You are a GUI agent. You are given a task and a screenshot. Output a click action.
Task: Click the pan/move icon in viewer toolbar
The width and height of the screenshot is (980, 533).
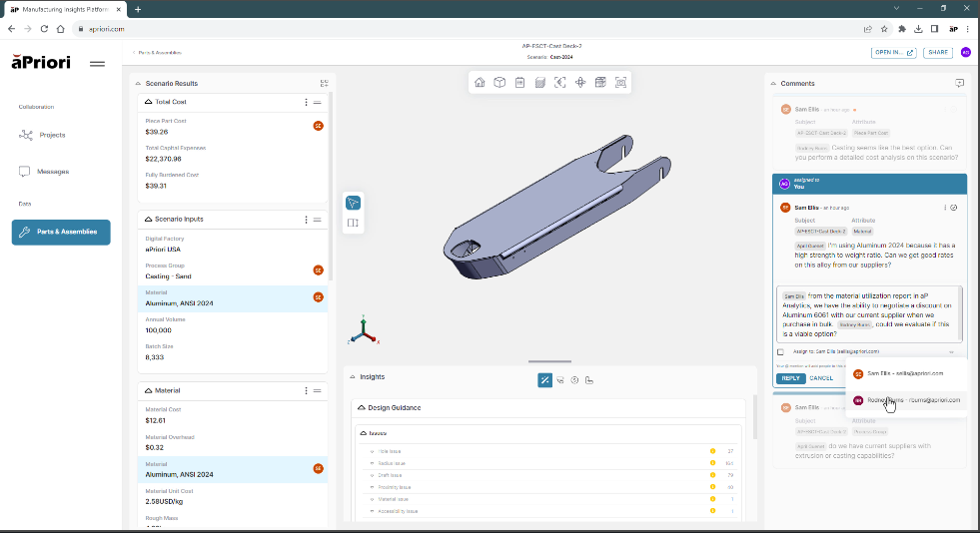click(580, 83)
